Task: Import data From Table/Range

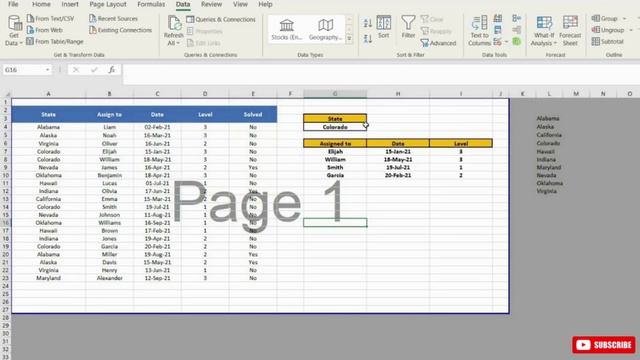Action: [x=55, y=41]
